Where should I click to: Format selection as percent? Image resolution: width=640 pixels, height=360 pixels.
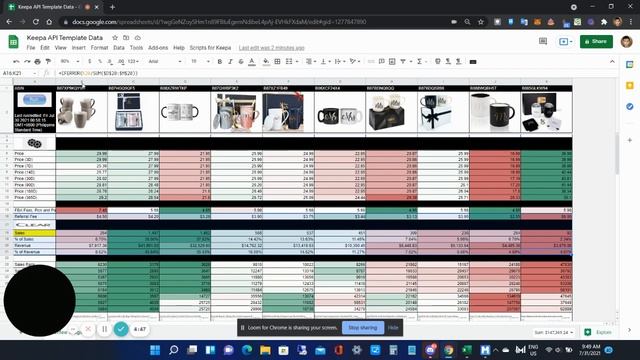tap(100, 62)
